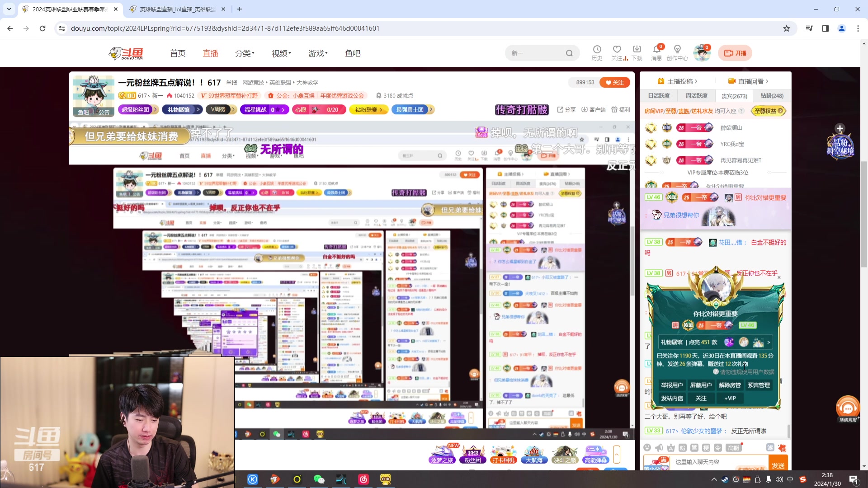Switch to the 贵宾(2673) tab
The width and height of the screenshot is (868, 488).
click(734, 96)
